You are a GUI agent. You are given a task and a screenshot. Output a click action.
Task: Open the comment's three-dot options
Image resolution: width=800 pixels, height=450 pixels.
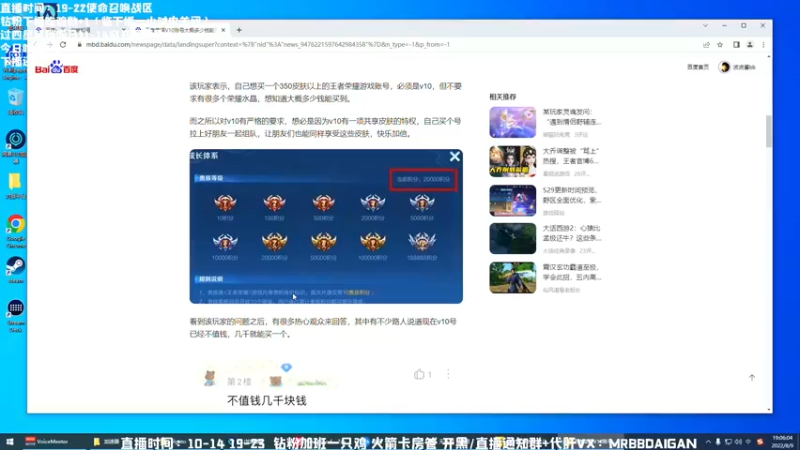[448, 374]
